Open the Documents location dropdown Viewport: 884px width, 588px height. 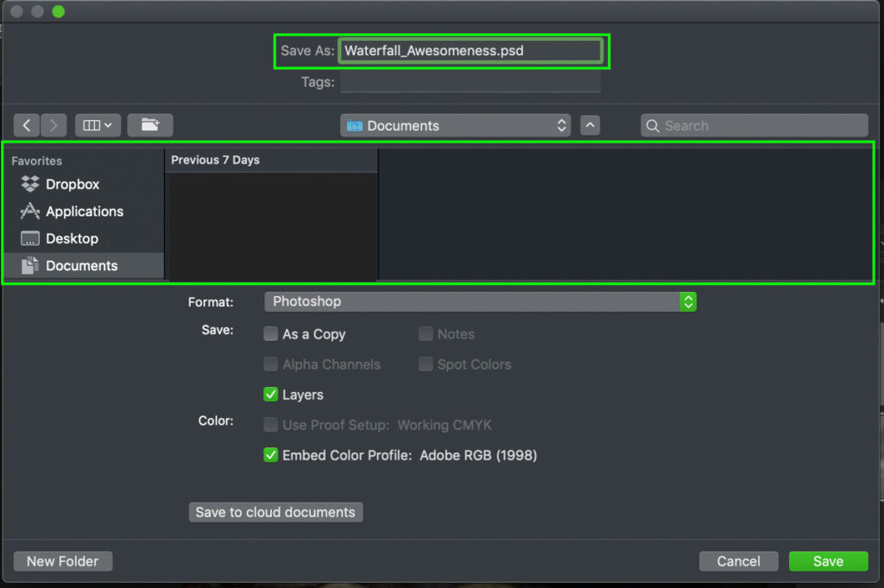456,125
